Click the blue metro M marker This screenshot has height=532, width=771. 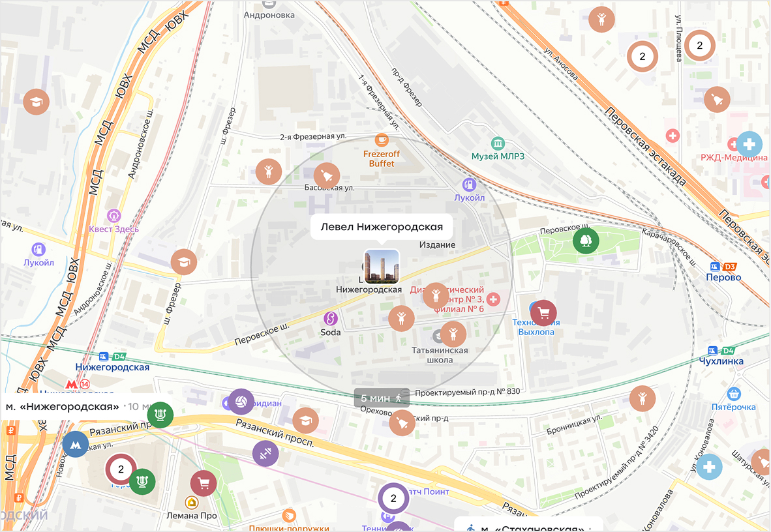pos(76,445)
